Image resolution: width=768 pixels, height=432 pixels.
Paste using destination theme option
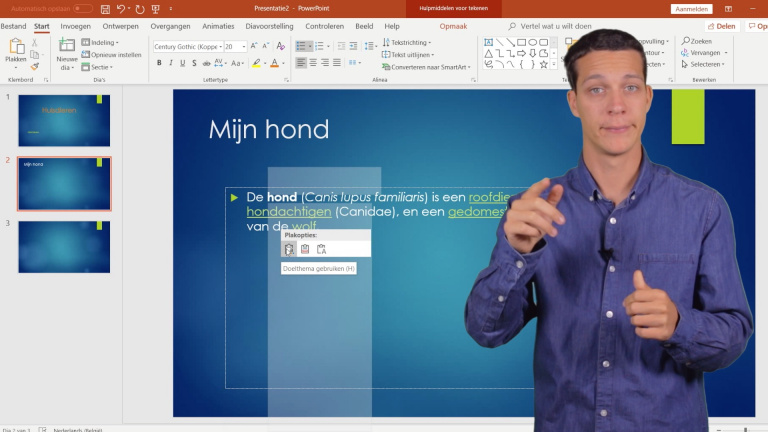pyautogui.click(x=289, y=249)
